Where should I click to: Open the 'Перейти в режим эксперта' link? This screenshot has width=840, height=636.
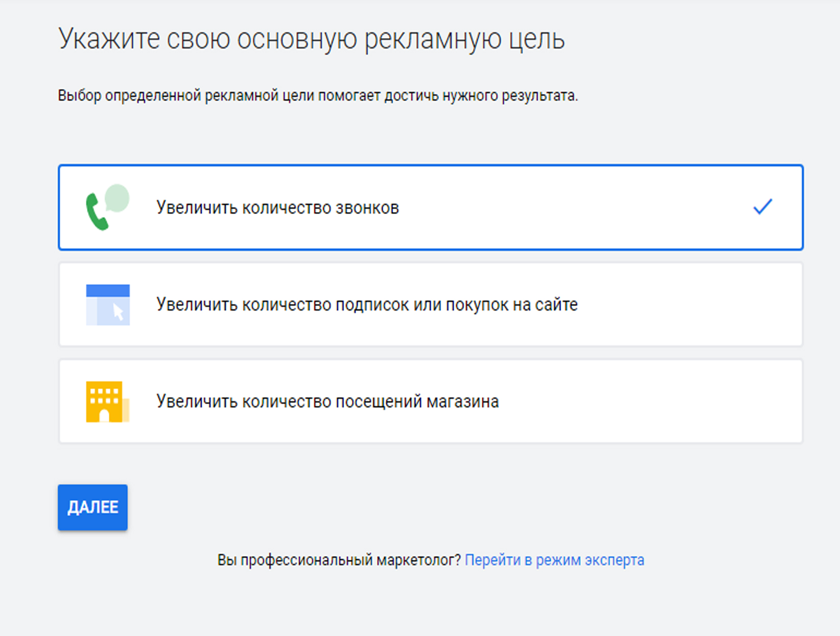tap(554, 560)
